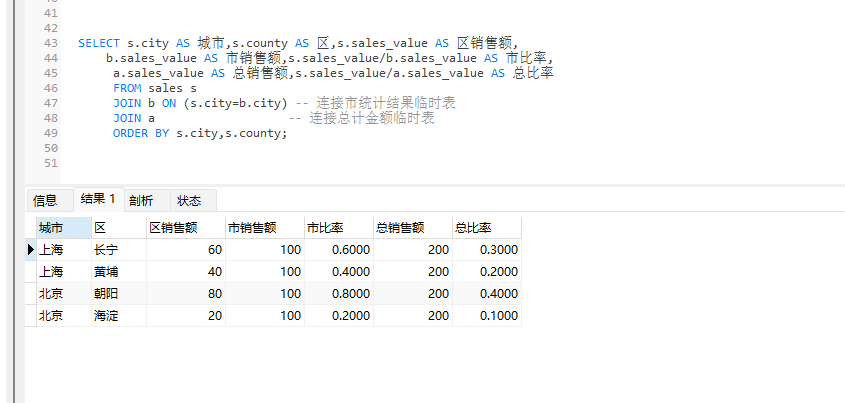Screen dimensions: 845x403
Task: Select the 长宁 district cell
Action: 119,250
